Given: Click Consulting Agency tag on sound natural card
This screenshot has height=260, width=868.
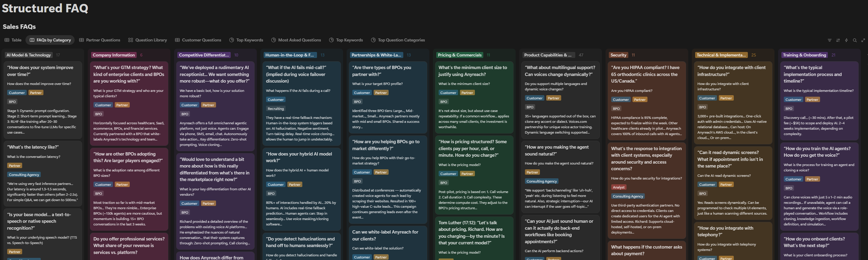Looking at the screenshot, I should point(542,181).
